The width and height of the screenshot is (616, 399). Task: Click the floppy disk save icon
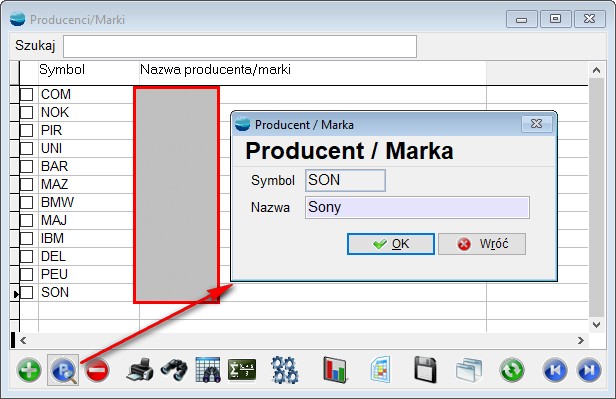point(425,370)
